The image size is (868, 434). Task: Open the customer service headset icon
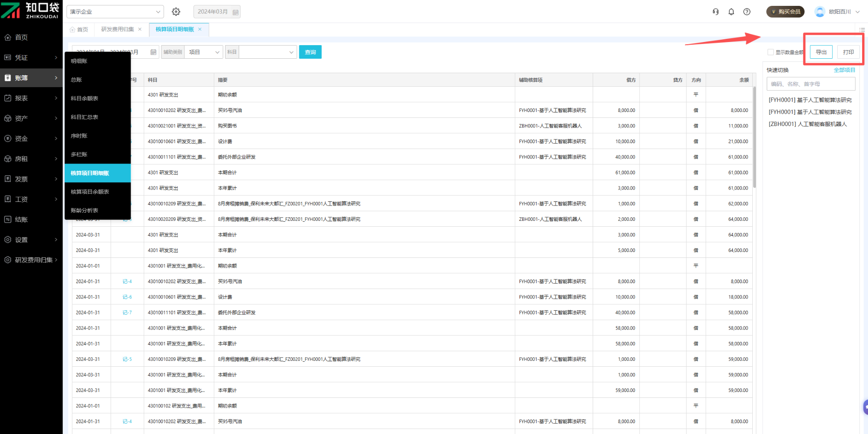point(716,12)
